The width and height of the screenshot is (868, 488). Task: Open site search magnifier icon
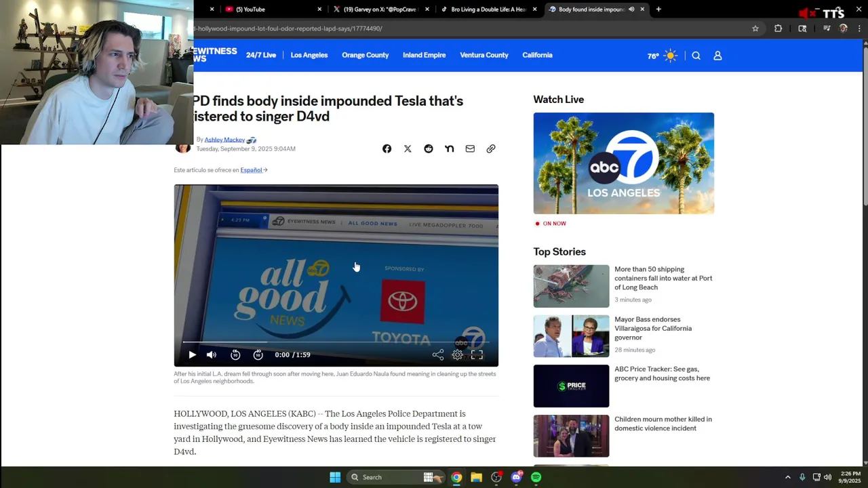pyautogui.click(x=696, y=56)
